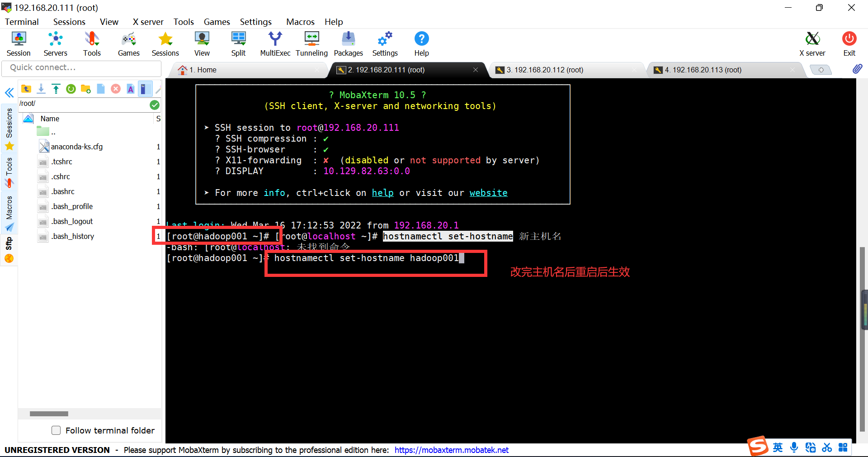This screenshot has width=868, height=457.
Task: Open Settings gears toolbar icon
Action: (385, 44)
